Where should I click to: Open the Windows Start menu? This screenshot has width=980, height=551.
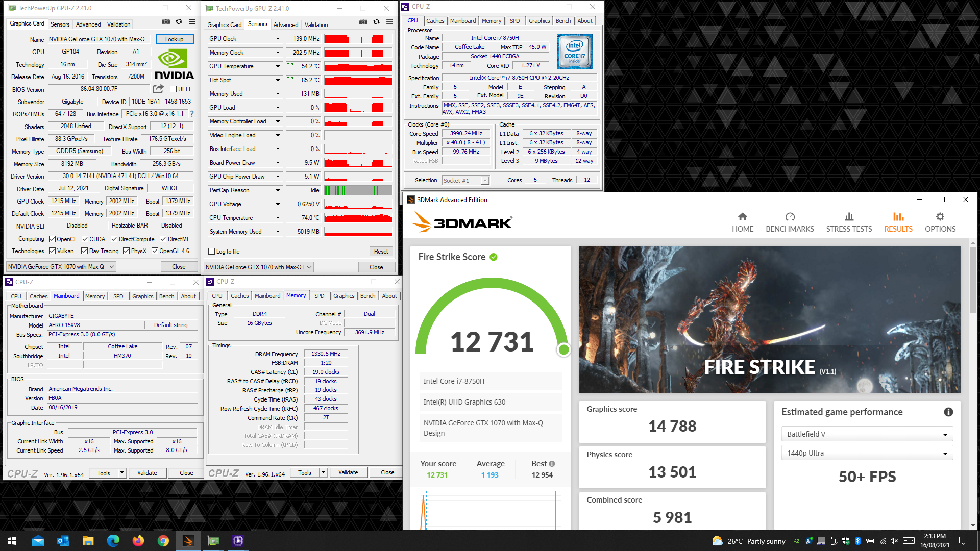click(12, 541)
